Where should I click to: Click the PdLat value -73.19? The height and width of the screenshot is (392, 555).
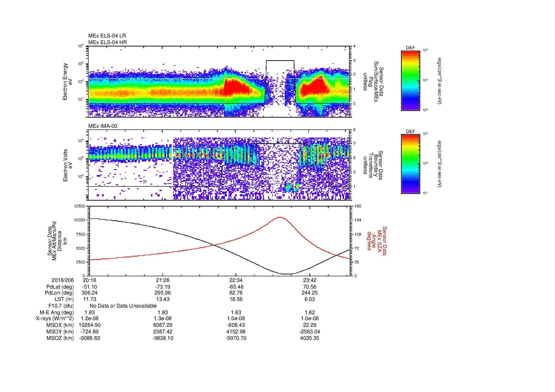pyautogui.click(x=163, y=287)
